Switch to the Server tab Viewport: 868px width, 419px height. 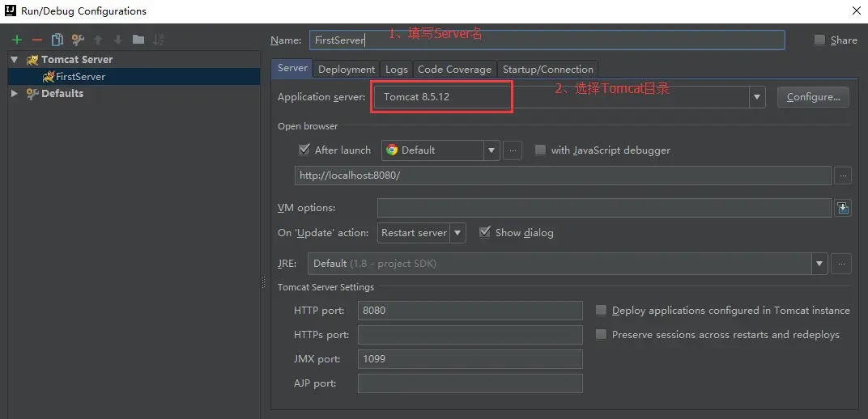coord(292,69)
